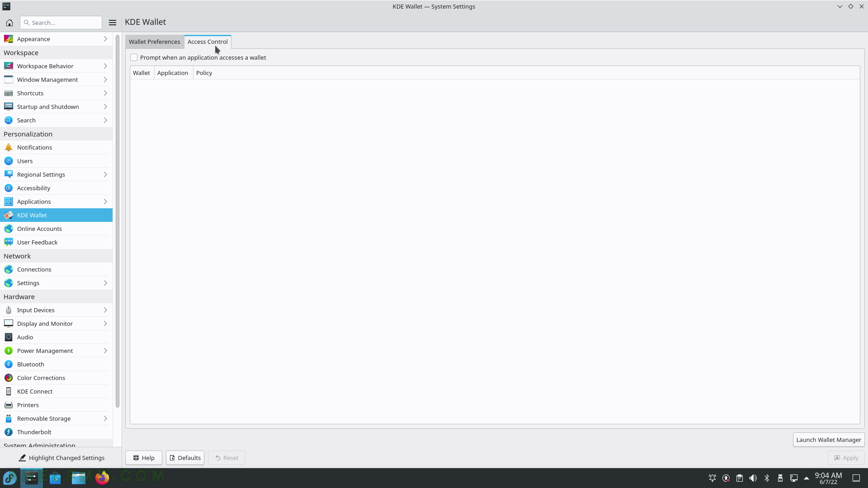
Task: Expand the Workspace Behavior chevron
Action: click(105, 66)
